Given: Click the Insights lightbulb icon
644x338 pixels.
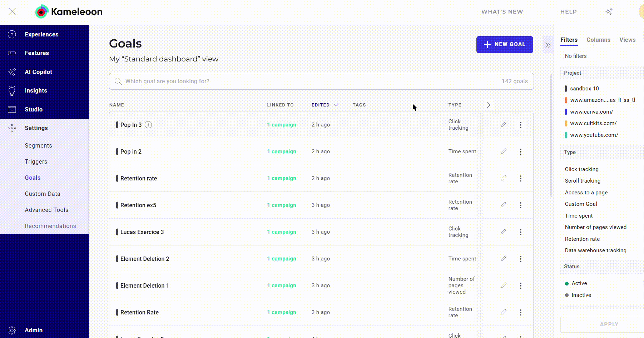Looking at the screenshot, I should pos(12,91).
